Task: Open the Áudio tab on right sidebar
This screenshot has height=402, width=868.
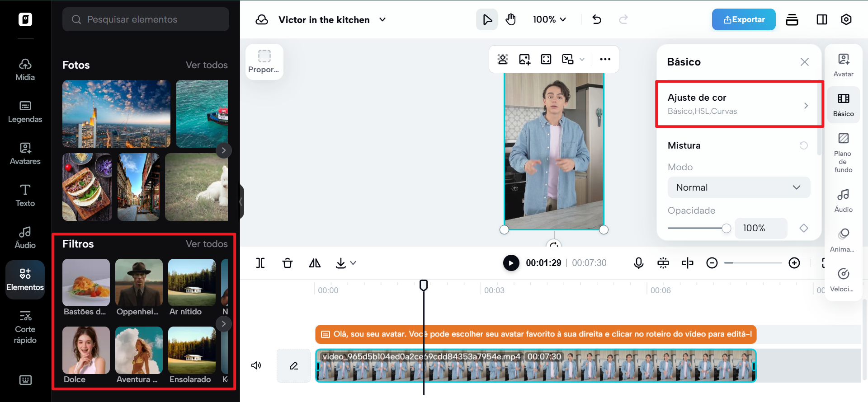Action: [x=844, y=201]
